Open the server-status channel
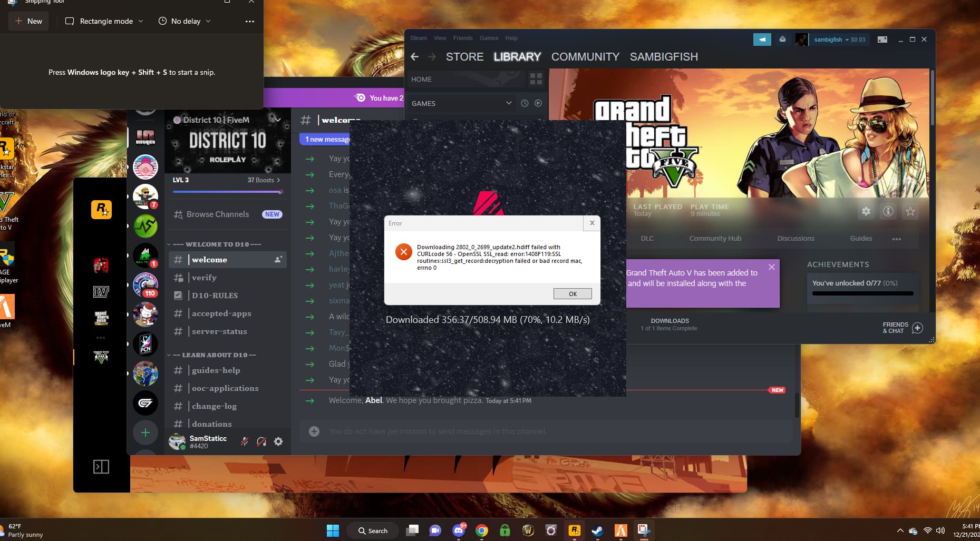 228,331
